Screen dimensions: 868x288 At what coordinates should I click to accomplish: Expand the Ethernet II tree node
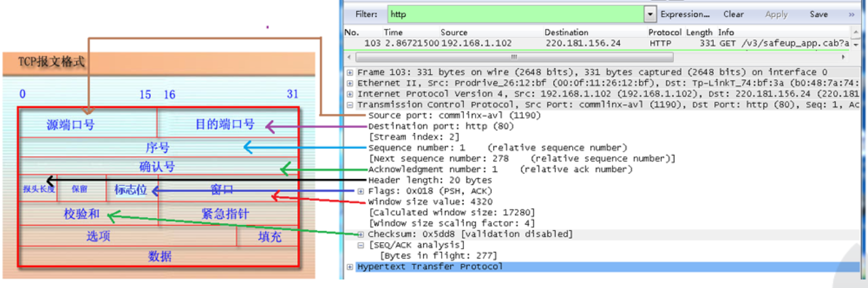pyautogui.click(x=350, y=83)
